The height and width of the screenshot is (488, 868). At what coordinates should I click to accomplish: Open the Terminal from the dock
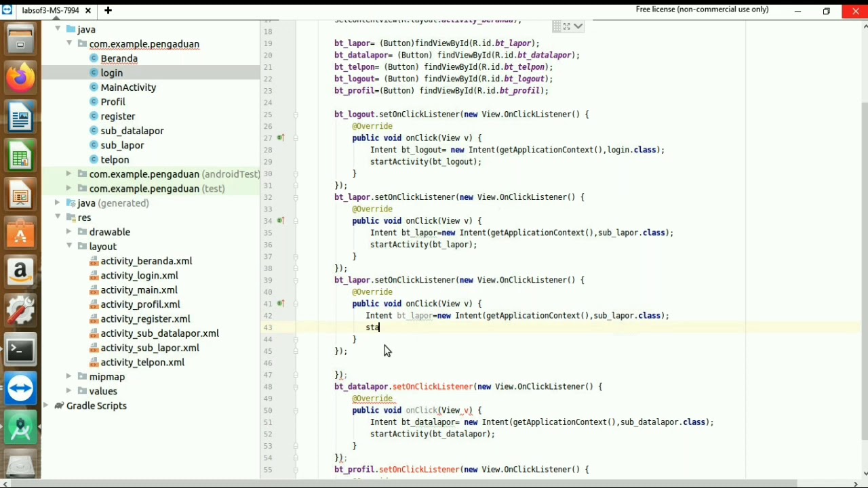tap(20, 350)
